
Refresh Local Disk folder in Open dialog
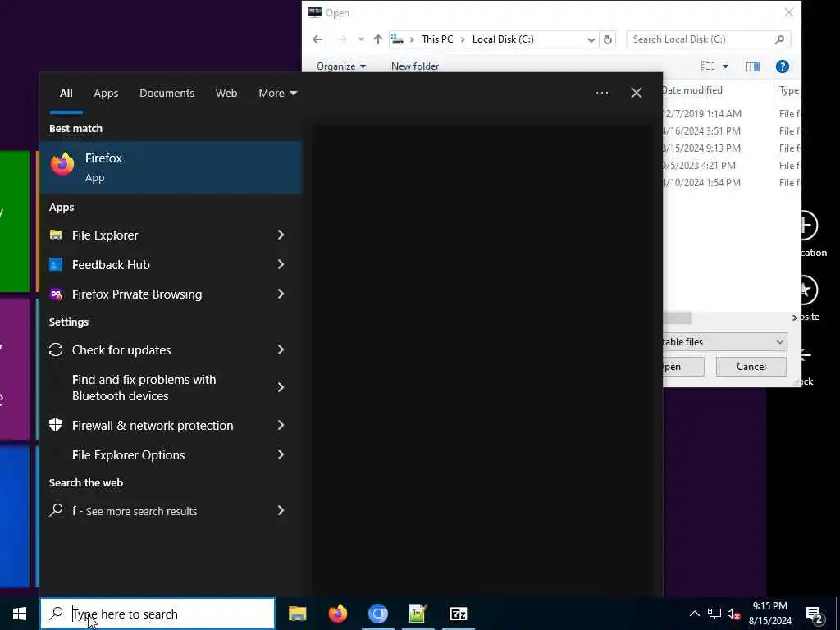coord(608,39)
